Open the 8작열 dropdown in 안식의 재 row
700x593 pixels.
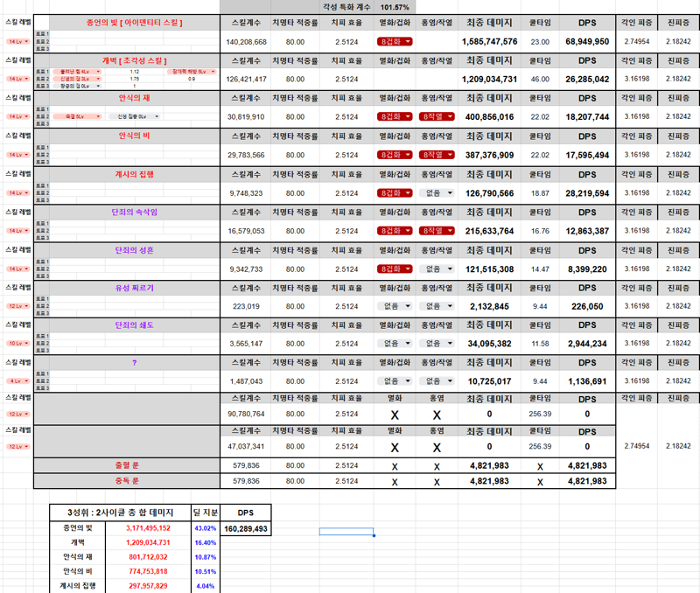click(437, 116)
